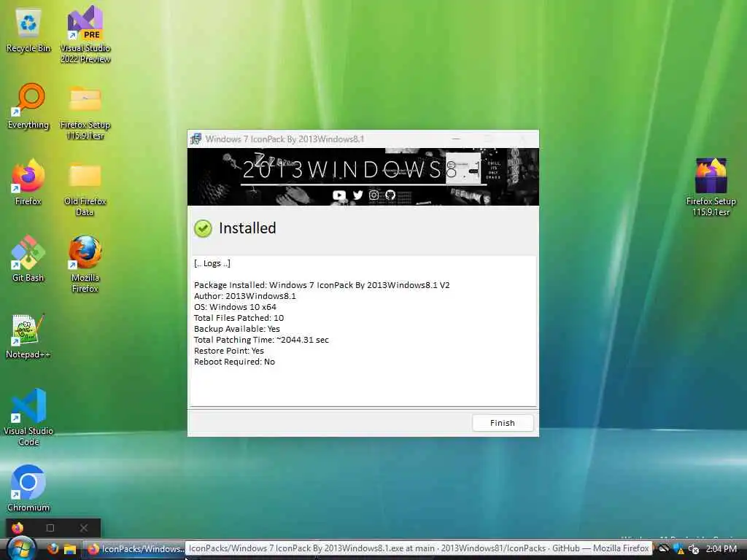Image resolution: width=747 pixels, height=560 pixels.
Task: Click the installer title bar application icon
Action: (x=196, y=139)
